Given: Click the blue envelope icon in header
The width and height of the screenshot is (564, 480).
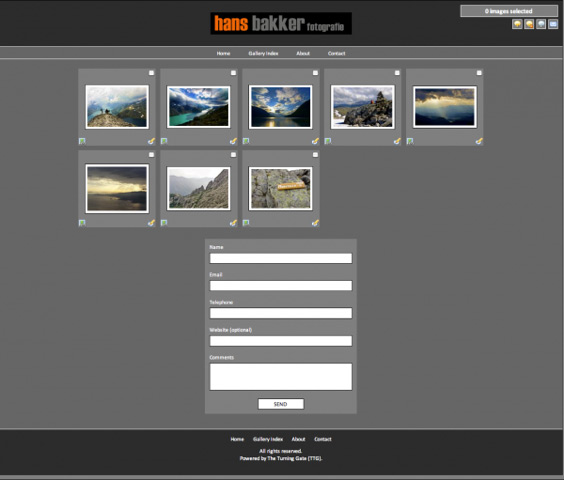Looking at the screenshot, I should (x=553, y=24).
